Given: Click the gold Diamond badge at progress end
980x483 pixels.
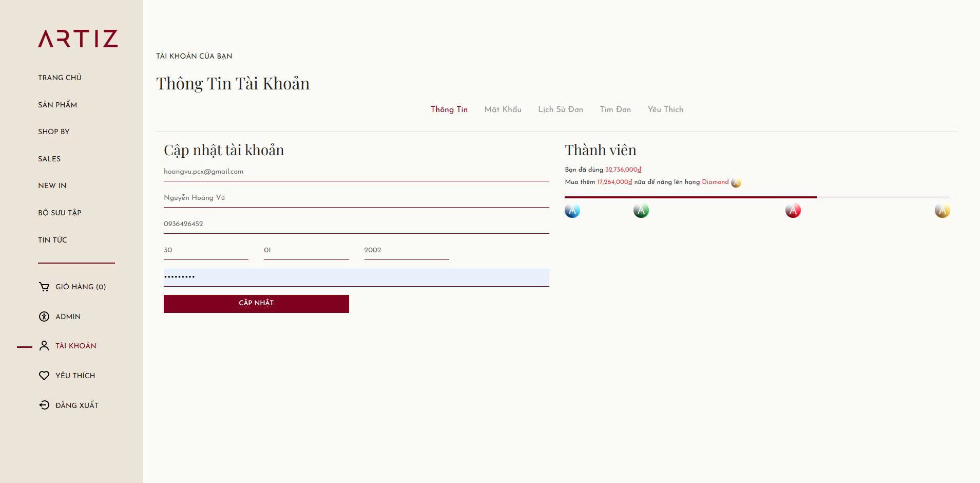Looking at the screenshot, I should pyautogui.click(x=942, y=211).
